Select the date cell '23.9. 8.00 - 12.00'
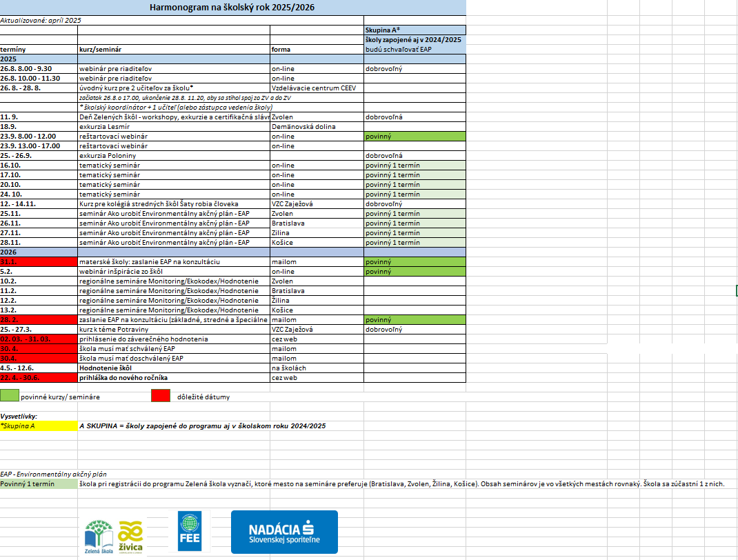Image resolution: width=738 pixels, height=560 pixels. (x=39, y=136)
